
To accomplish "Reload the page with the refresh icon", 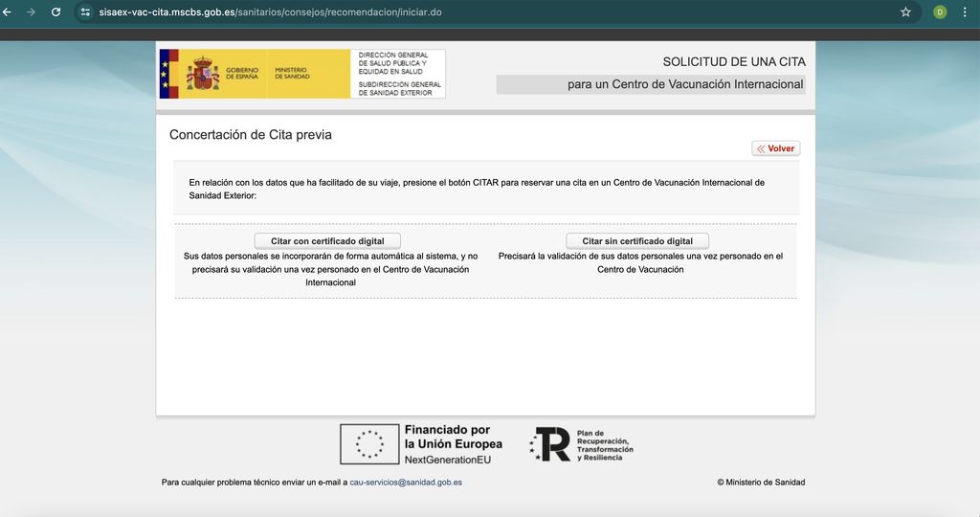I will click(x=56, y=11).
